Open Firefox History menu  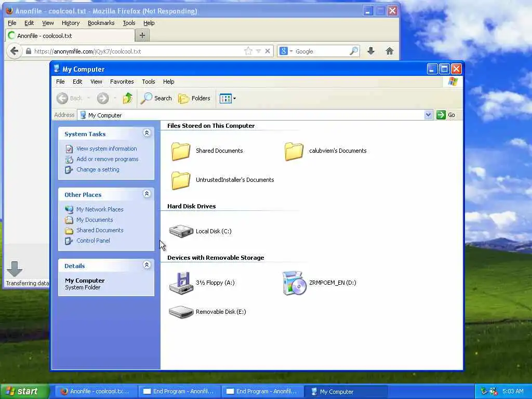click(71, 23)
